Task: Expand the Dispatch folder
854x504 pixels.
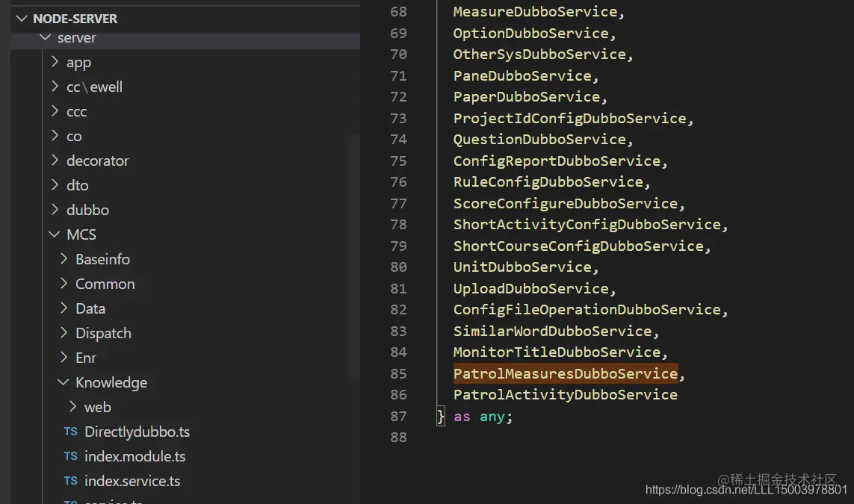Action: (64, 332)
